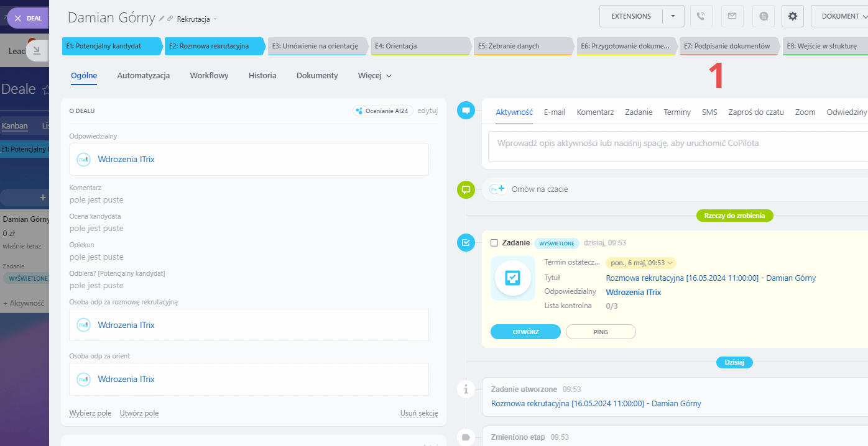Click the green chat timeline icon
Viewport: 868px width, 446px height.
(x=466, y=189)
